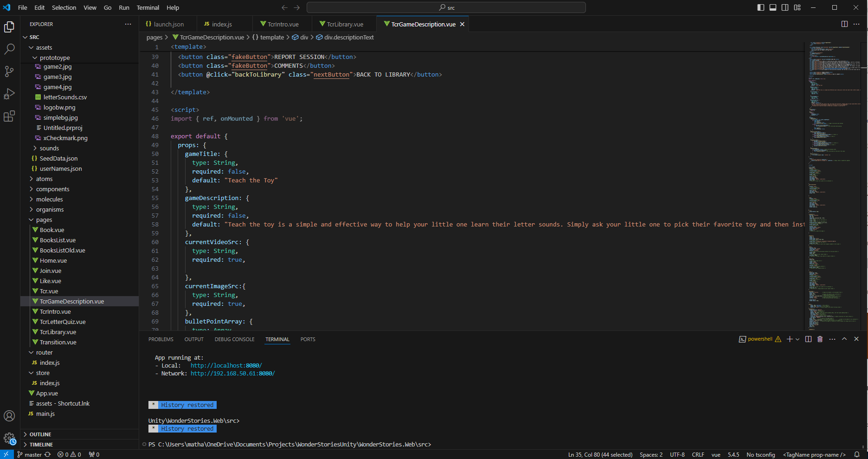Open the errors and warnings indicator
The image size is (868, 459).
pyautogui.click(x=69, y=455)
